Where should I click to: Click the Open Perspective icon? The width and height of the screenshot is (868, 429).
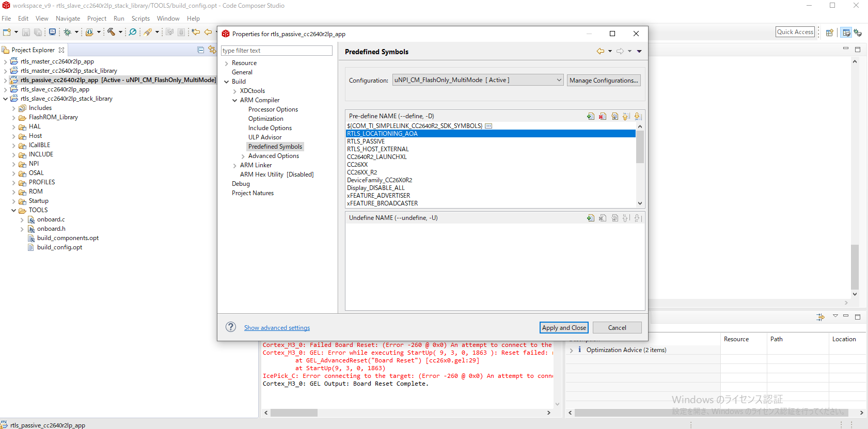coord(829,32)
